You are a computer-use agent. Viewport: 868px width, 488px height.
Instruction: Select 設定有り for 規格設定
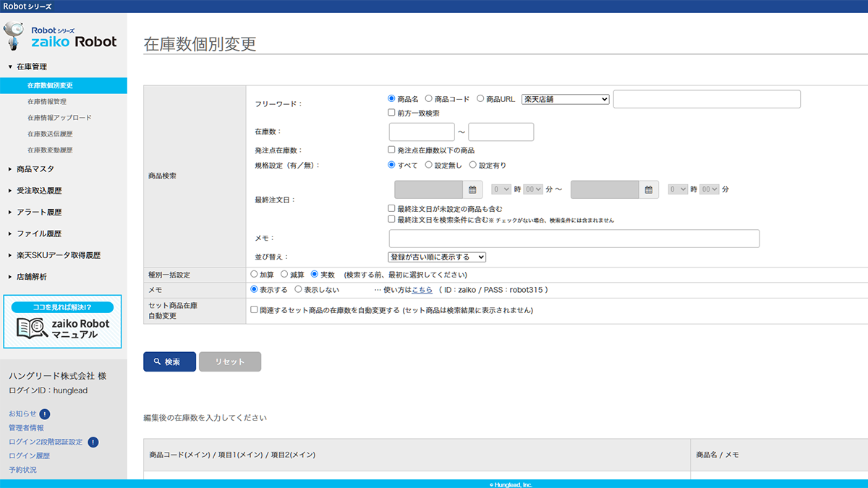click(x=473, y=165)
